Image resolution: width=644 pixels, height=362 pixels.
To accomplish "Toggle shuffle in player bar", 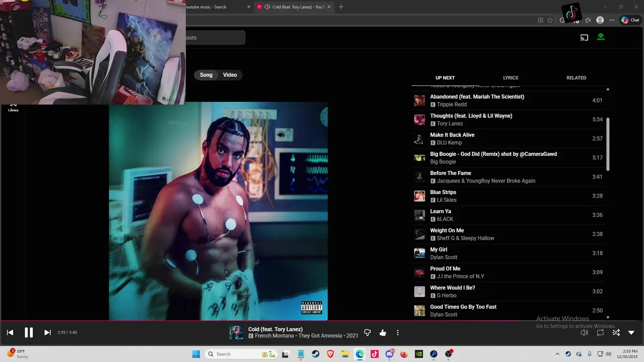I will tap(616, 332).
